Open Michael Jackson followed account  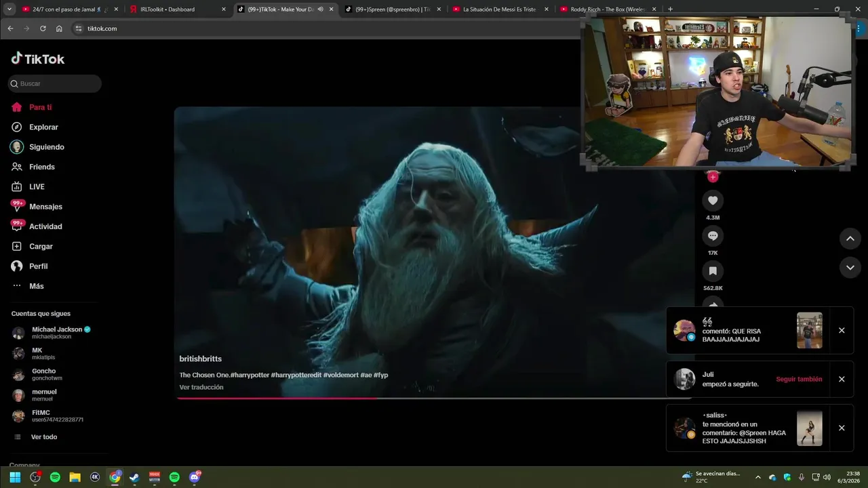[x=52, y=333]
